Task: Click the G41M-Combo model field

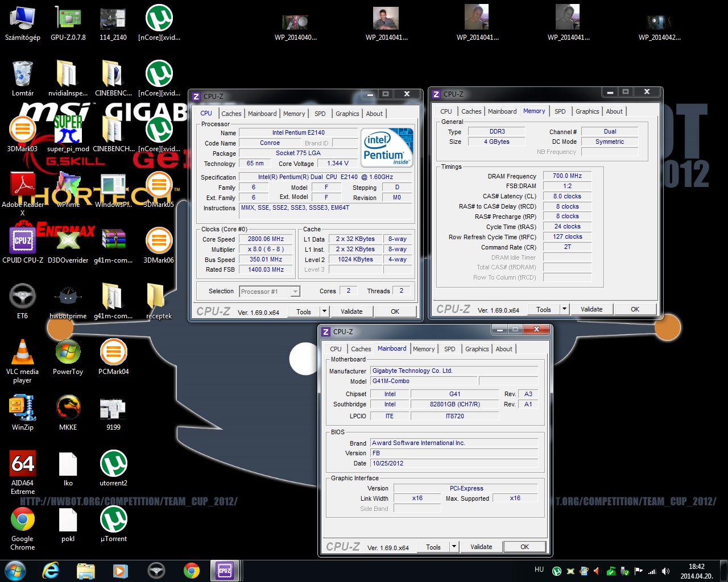Action: [424, 381]
